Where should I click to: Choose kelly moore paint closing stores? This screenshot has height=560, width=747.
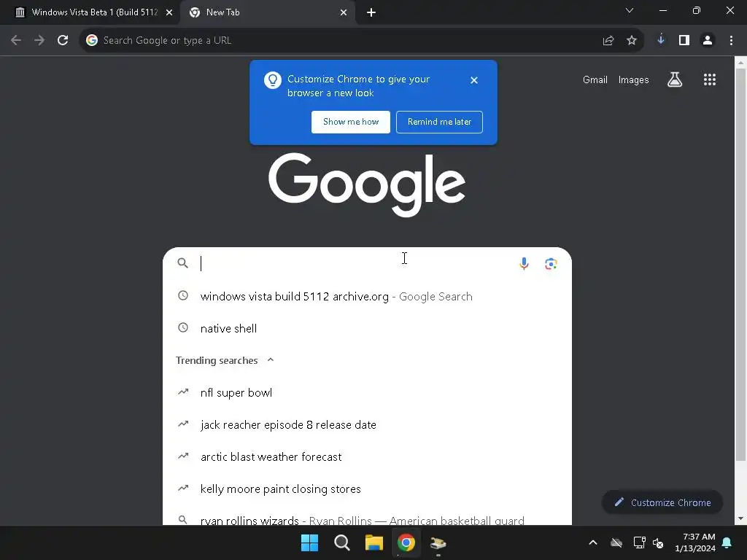[x=367, y=489]
